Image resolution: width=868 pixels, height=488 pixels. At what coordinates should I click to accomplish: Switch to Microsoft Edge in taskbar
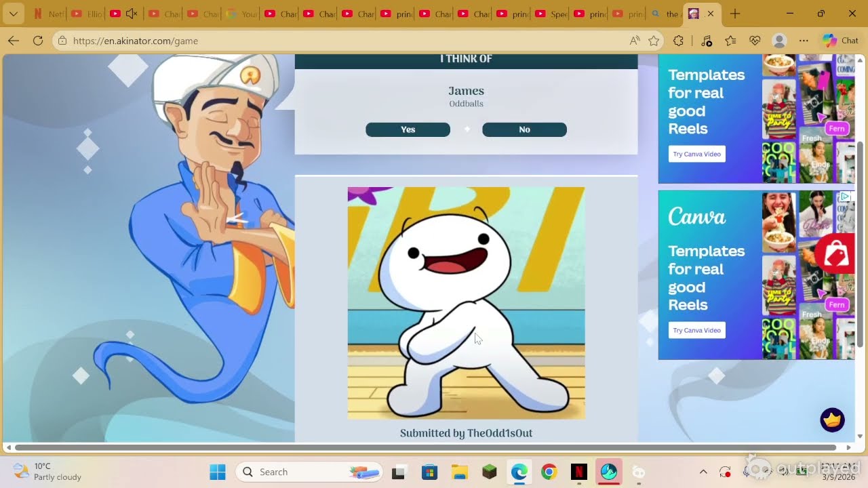(x=519, y=472)
